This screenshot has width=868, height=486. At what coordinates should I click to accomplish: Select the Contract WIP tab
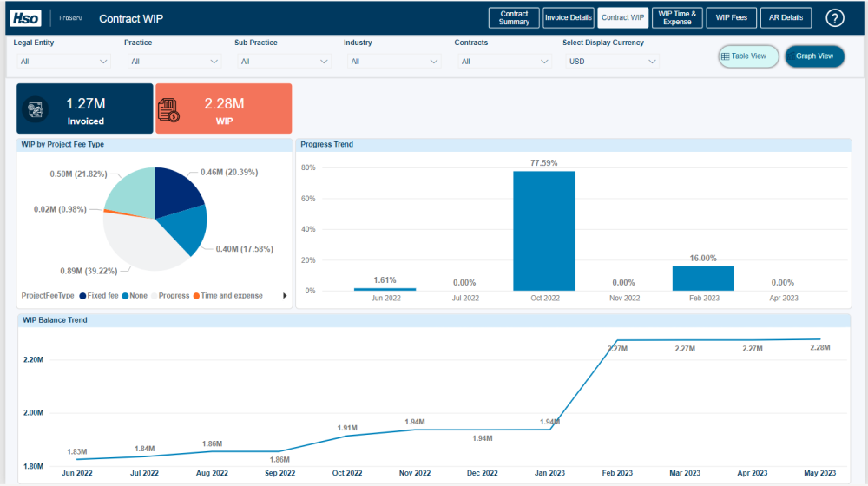click(622, 17)
